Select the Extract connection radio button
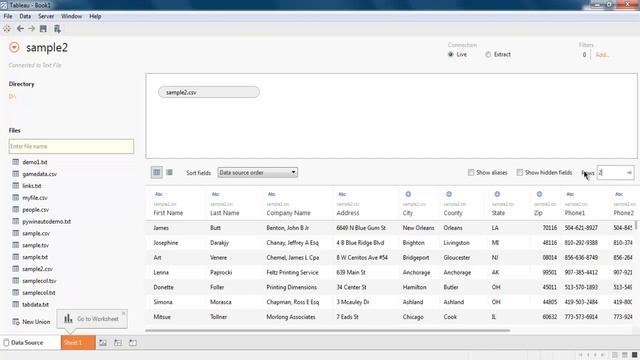Image resolution: width=640 pixels, height=360 pixels. coord(488,54)
